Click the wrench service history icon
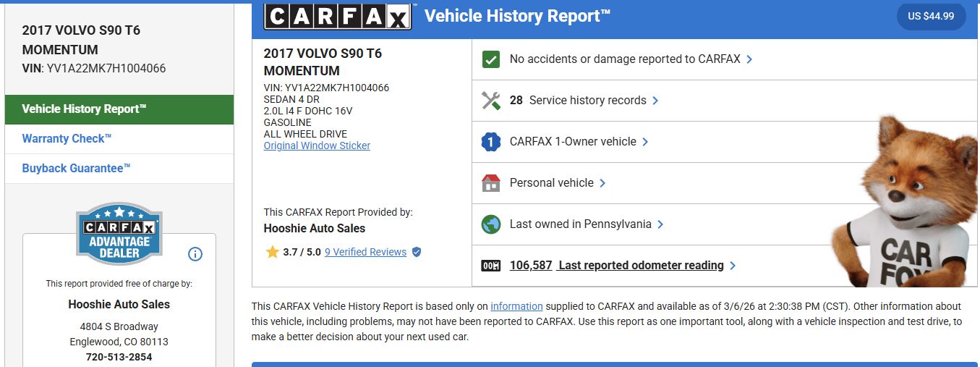 coord(491,101)
